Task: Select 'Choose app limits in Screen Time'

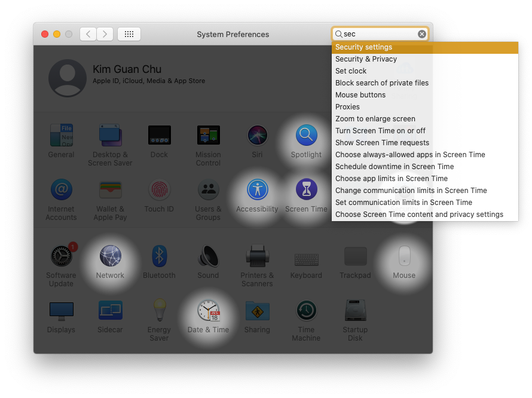Action: (425, 179)
